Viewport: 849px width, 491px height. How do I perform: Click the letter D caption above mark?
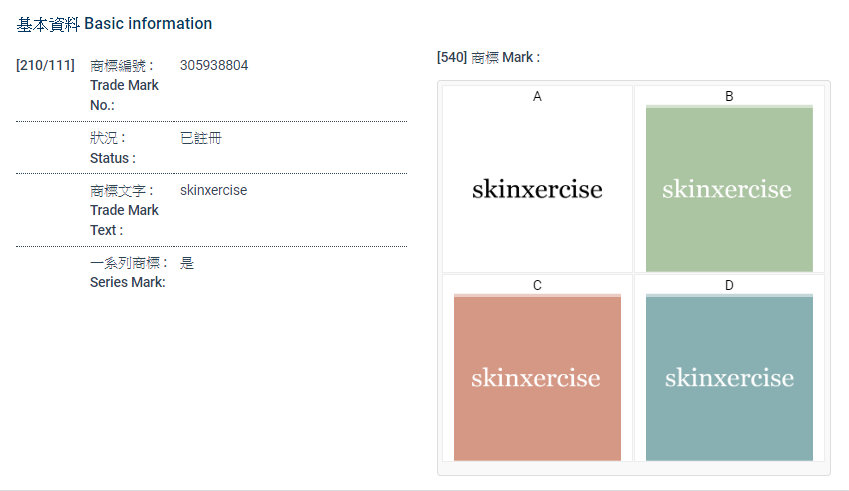[x=729, y=286]
